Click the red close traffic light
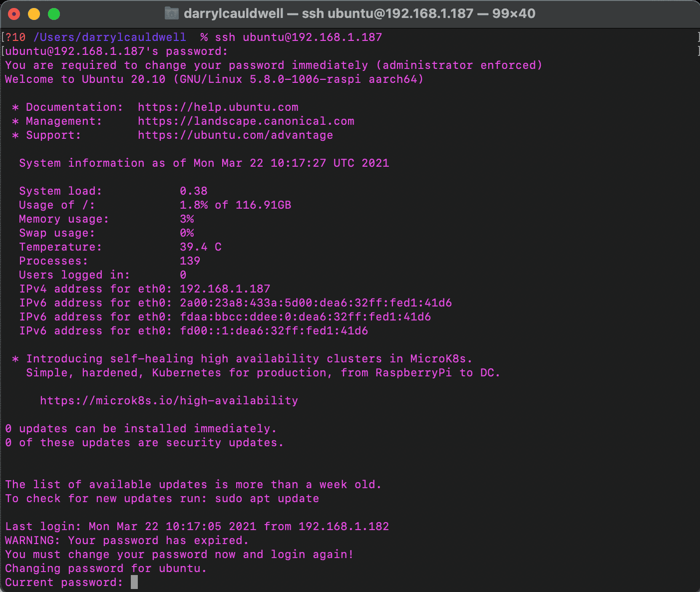The width and height of the screenshot is (700, 592). point(13,13)
